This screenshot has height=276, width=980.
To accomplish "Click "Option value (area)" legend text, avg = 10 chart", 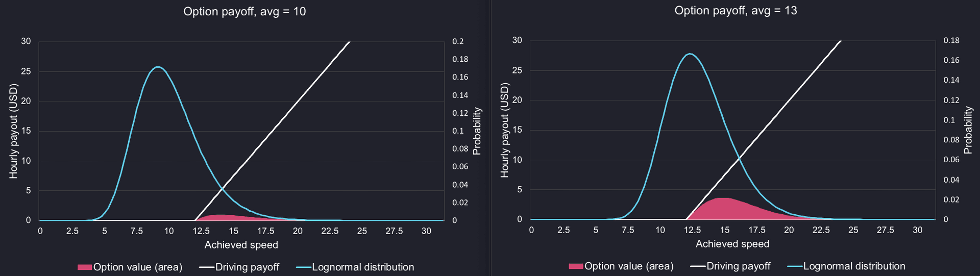I will pyautogui.click(x=138, y=267).
